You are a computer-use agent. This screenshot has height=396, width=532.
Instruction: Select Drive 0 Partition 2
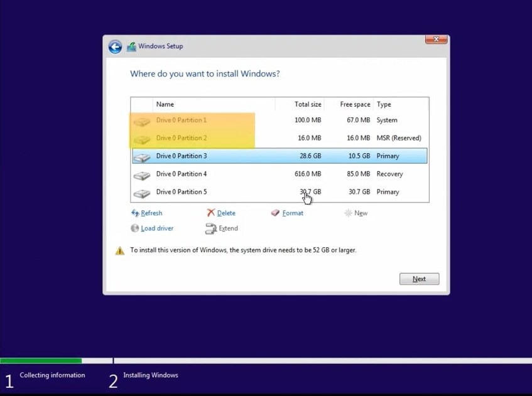click(280, 138)
